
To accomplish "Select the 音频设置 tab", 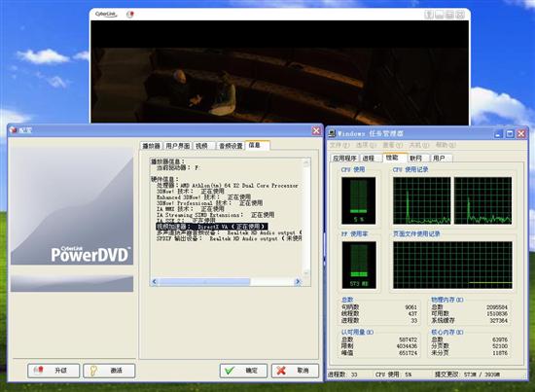I will tap(231, 146).
